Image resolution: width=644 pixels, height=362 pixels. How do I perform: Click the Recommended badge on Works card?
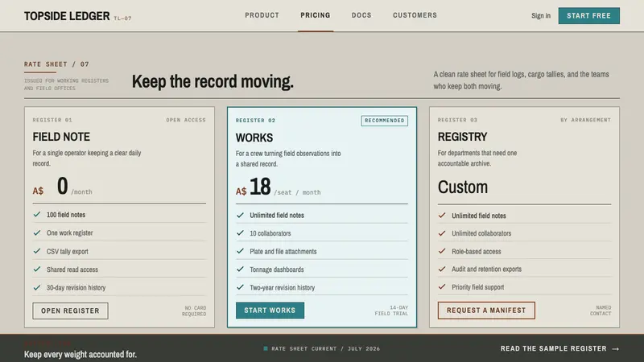point(385,121)
